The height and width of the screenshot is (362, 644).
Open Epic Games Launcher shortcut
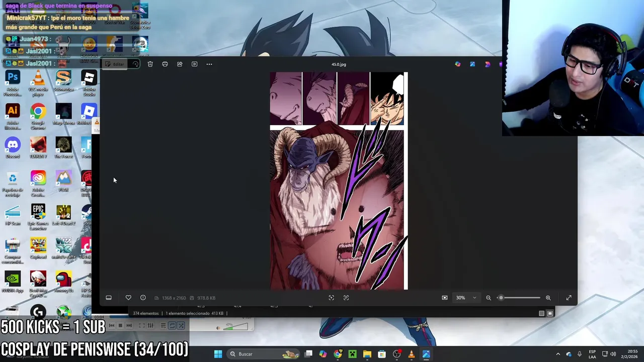point(38,218)
